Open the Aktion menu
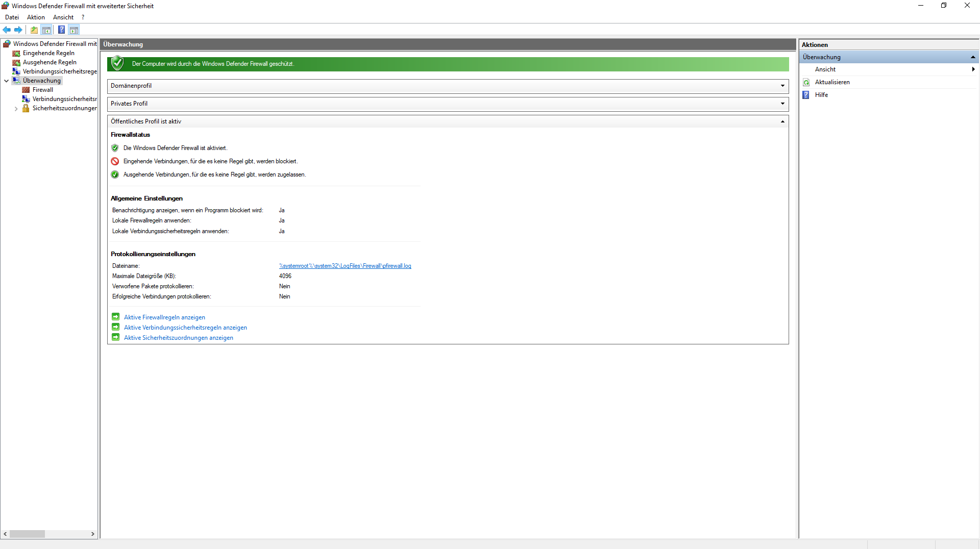Image resolution: width=980 pixels, height=549 pixels. click(x=36, y=17)
